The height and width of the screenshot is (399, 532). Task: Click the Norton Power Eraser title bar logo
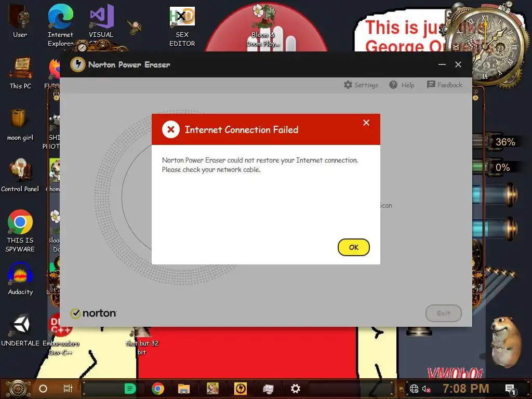(78, 64)
